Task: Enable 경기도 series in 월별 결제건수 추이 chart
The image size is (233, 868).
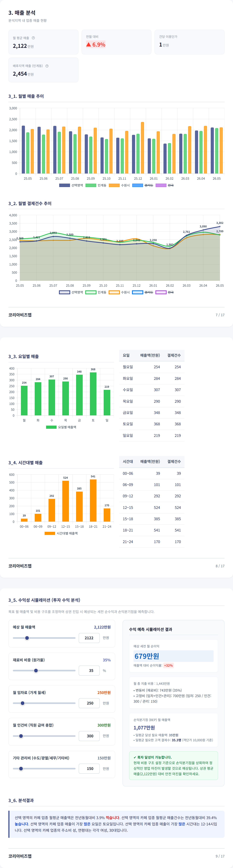Action: click(143, 292)
